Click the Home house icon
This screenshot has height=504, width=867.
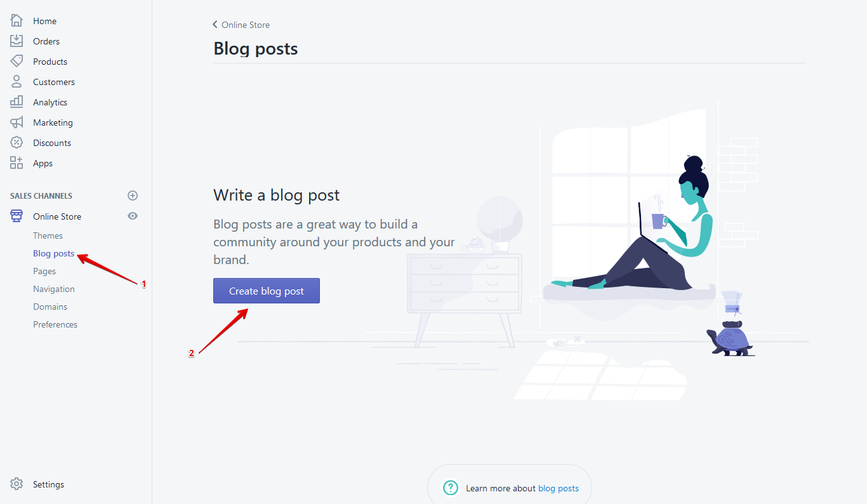tap(17, 21)
